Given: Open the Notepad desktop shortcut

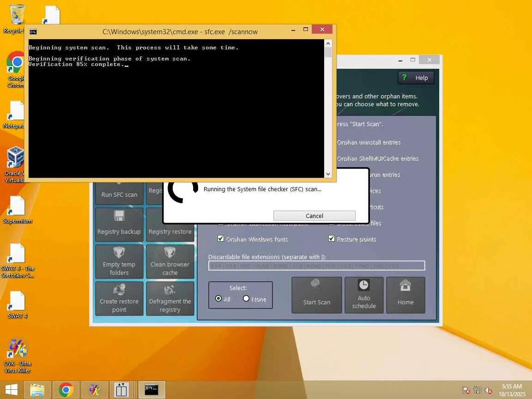Looking at the screenshot, I should tap(16, 115).
